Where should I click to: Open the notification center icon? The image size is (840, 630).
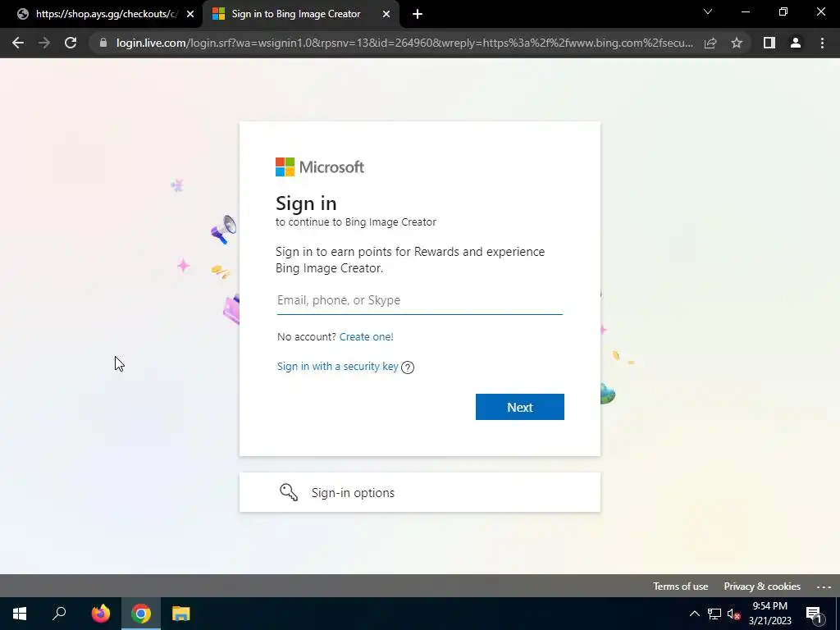click(814, 614)
